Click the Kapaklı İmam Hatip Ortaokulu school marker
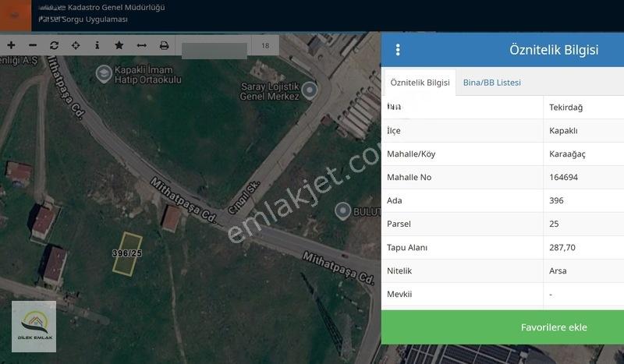624x364 pixels. click(x=104, y=74)
